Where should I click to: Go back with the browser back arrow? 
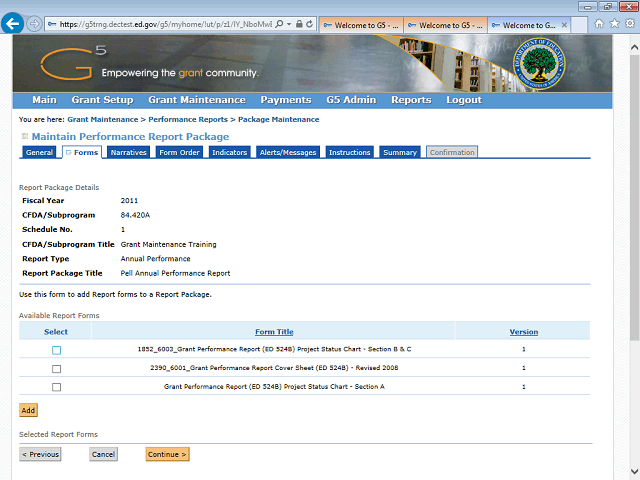click(12, 24)
